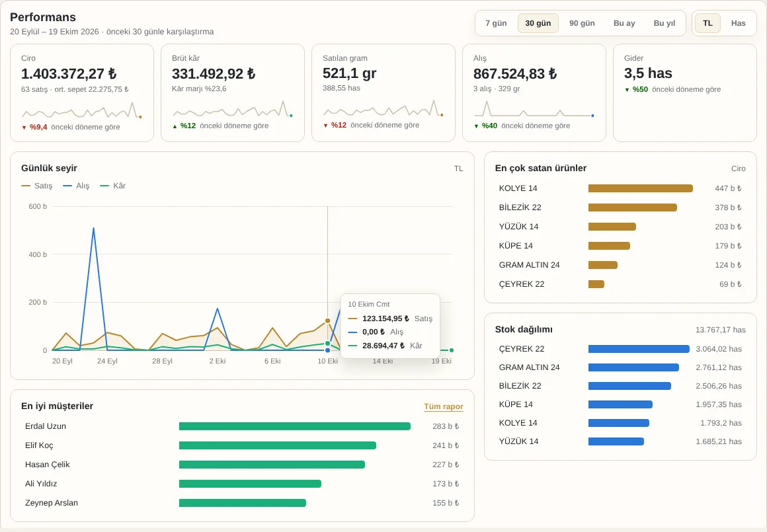Click the GRAM ALTIN 24 stock bar
Image resolution: width=767 pixels, height=532 pixels.
(633, 367)
